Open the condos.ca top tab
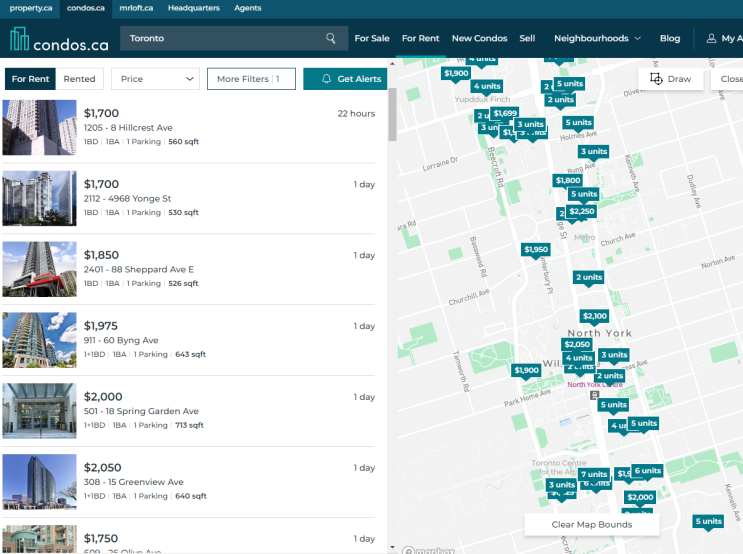The image size is (743, 554). [86, 8]
